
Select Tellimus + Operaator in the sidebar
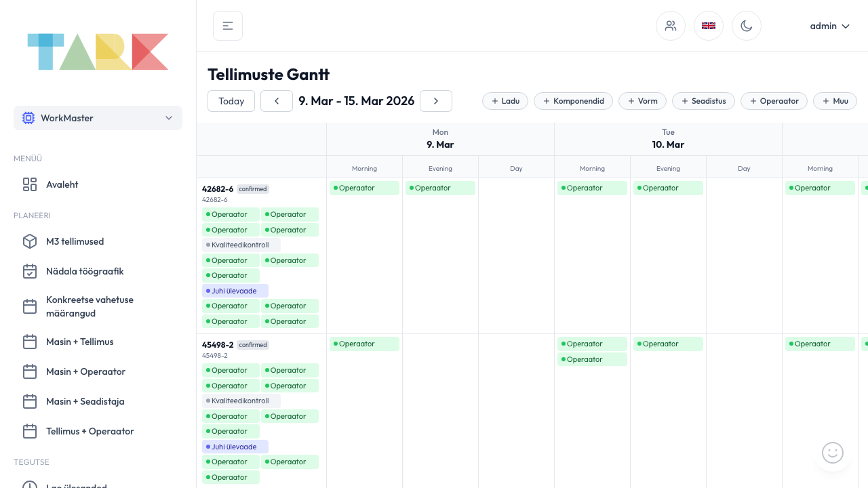point(90,431)
